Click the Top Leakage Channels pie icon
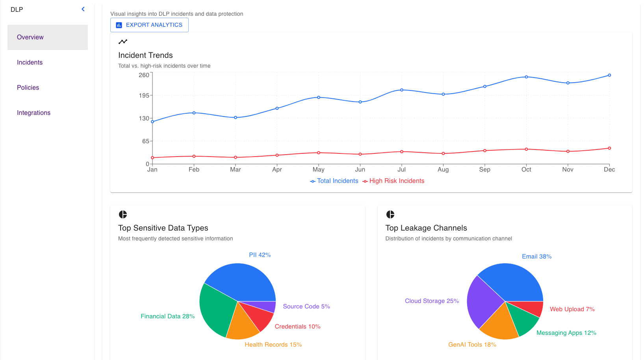 pyautogui.click(x=390, y=214)
